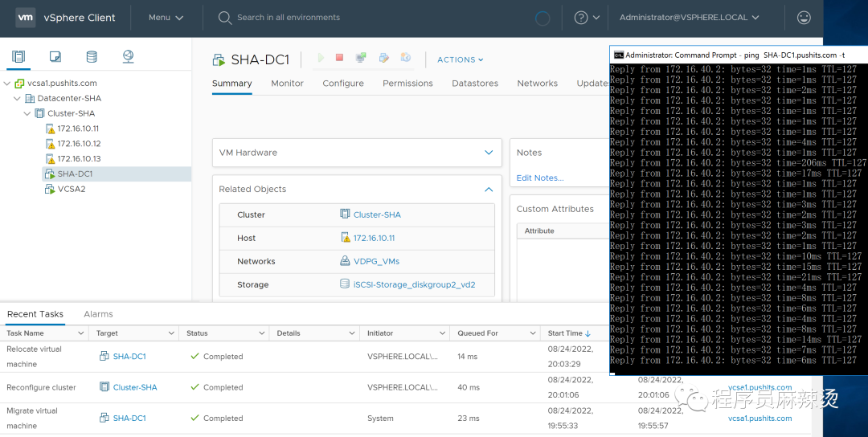Screen dimensions: 868x437
Task: Open the Administrator@VSPHERE.LOCAL user menu
Action: pyautogui.click(x=689, y=18)
